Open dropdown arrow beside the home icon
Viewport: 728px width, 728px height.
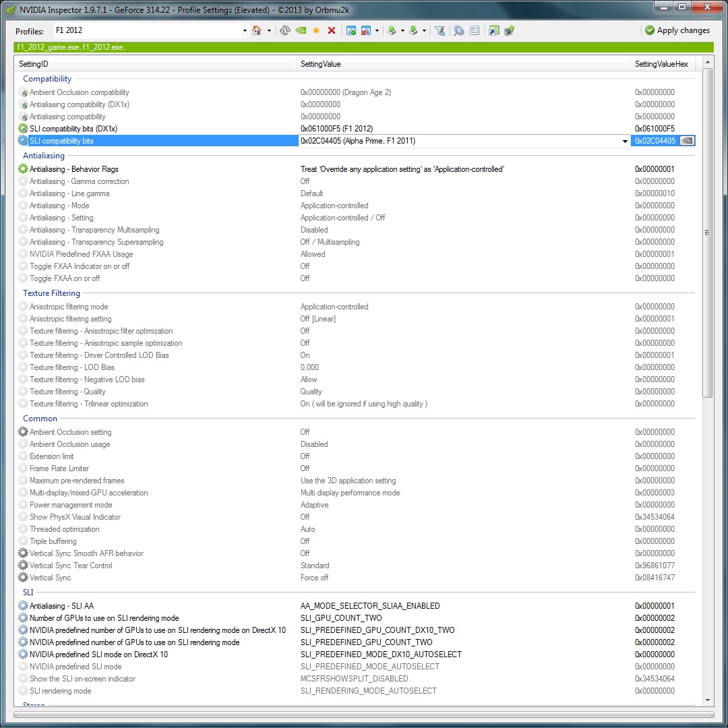point(269,31)
